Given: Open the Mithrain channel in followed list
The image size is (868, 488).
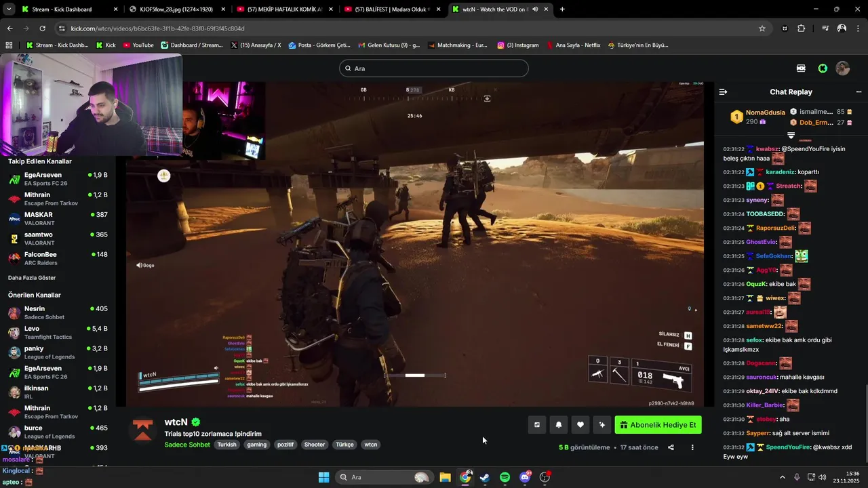Looking at the screenshot, I should (x=58, y=199).
